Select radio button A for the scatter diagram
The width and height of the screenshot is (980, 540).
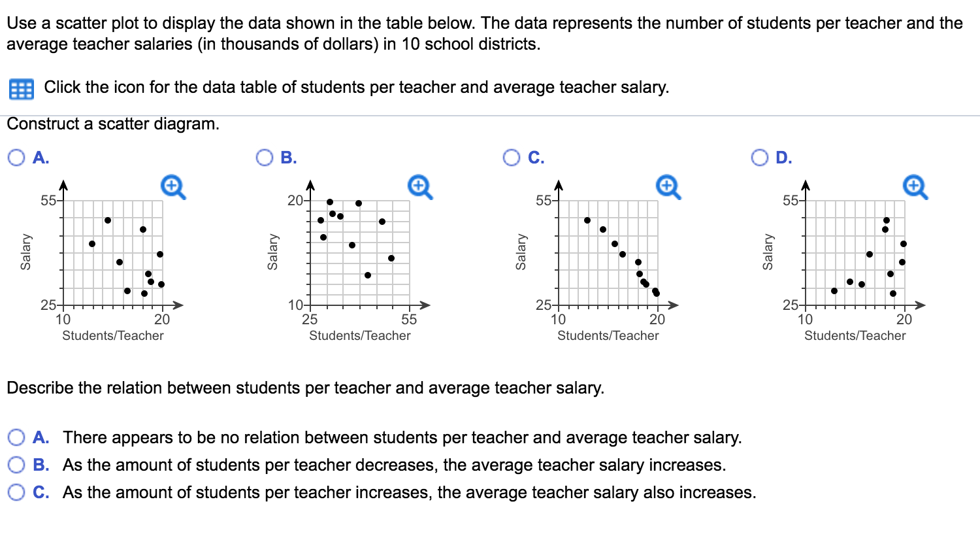[x=15, y=158]
